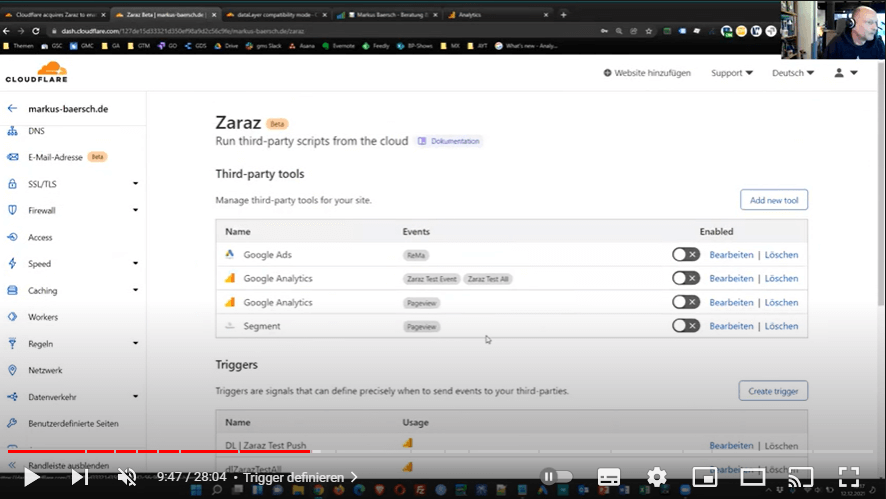Click the Cloudflare logo
Image resolution: width=886 pixels, height=499 pixels.
tap(37, 72)
